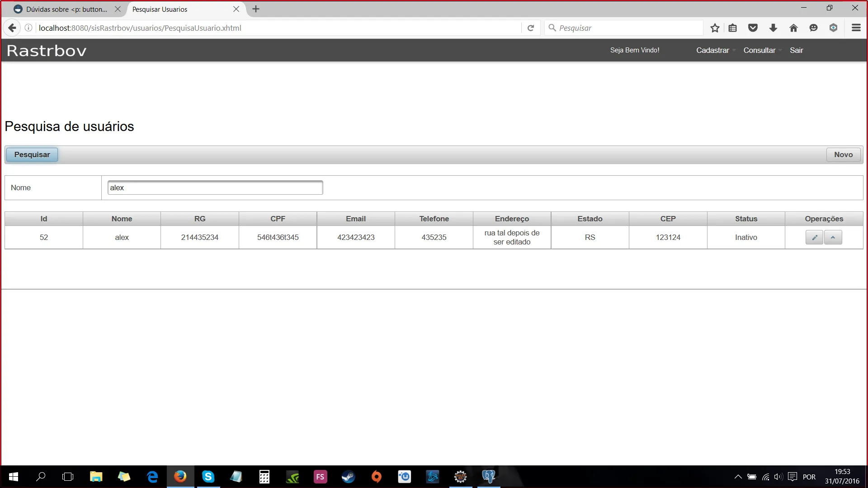The image size is (868, 488).
Task: Expand the Consultar dropdown menu
Action: tap(759, 50)
